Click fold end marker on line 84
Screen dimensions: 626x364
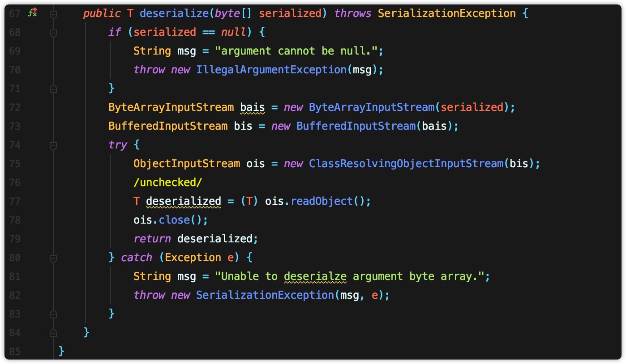(x=53, y=333)
